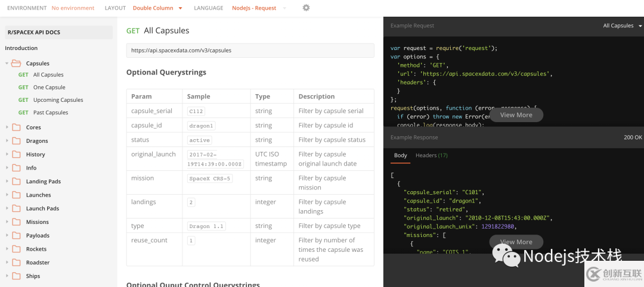Screen dimensions: 644x287
Task: Click the Cores folder icon
Action: (x=16, y=127)
